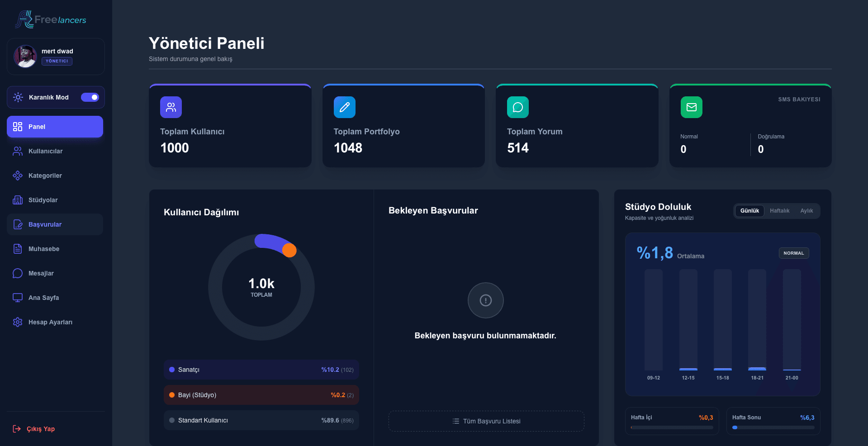Switch to the Haftalık tab
The width and height of the screenshot is (868, 446).
[780, 211]
